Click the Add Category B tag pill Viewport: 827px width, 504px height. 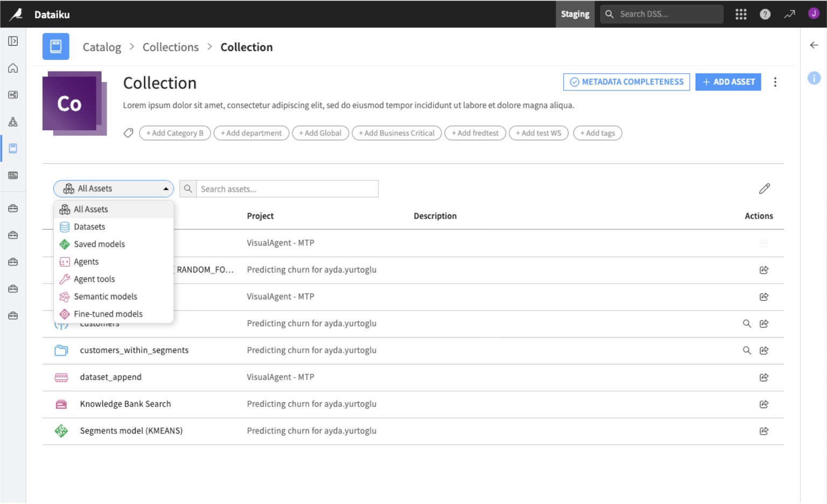175,133
